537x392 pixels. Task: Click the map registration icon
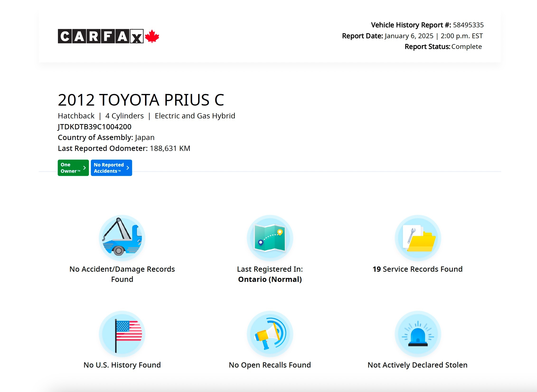coord(270,238)
